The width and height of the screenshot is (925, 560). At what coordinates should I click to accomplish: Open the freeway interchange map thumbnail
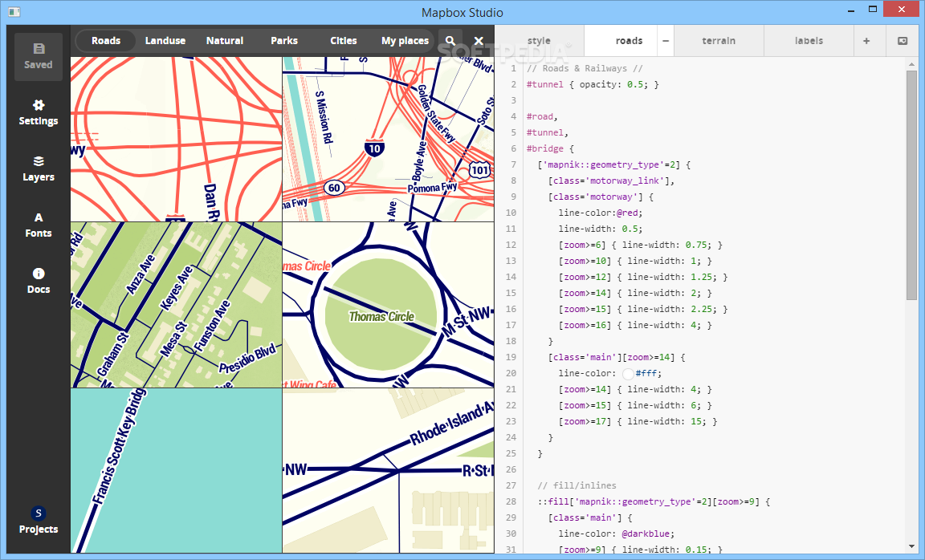coord(177,139)
